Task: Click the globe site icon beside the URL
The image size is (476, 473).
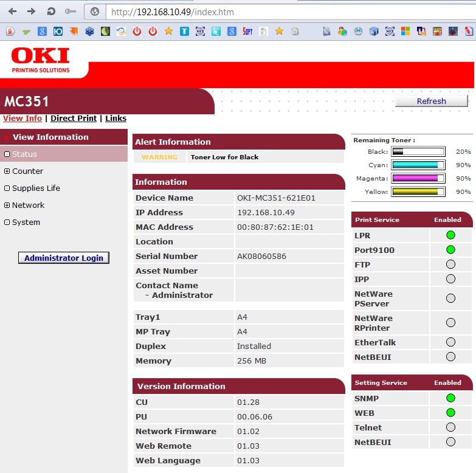Action: (x=95, y=12)
